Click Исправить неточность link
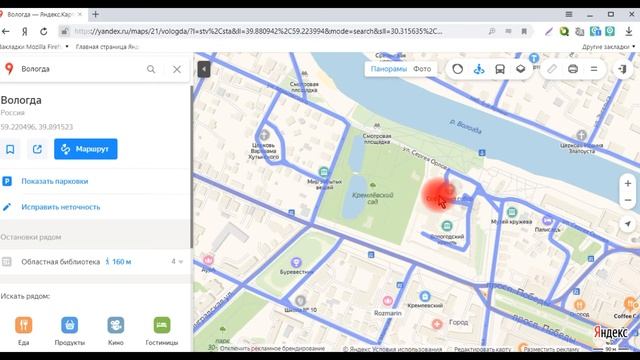Screen dimensions: 640x360 tap(61, 207)
